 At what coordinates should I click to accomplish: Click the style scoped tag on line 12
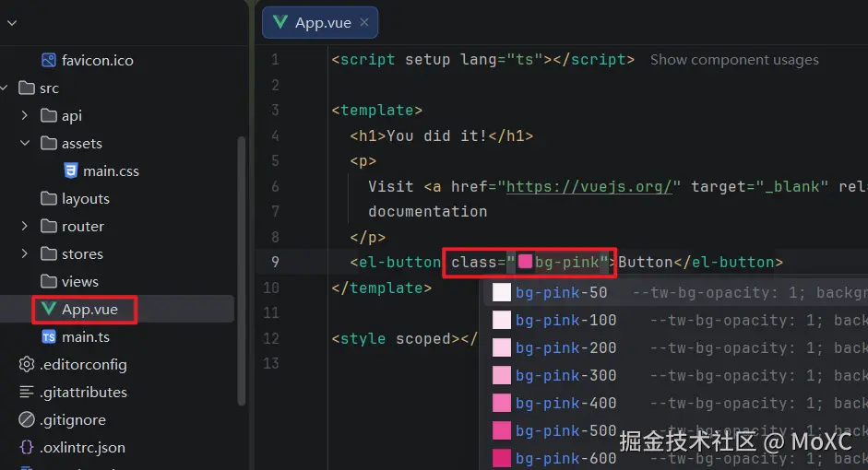pyautogui.click(x=404, y=338)
